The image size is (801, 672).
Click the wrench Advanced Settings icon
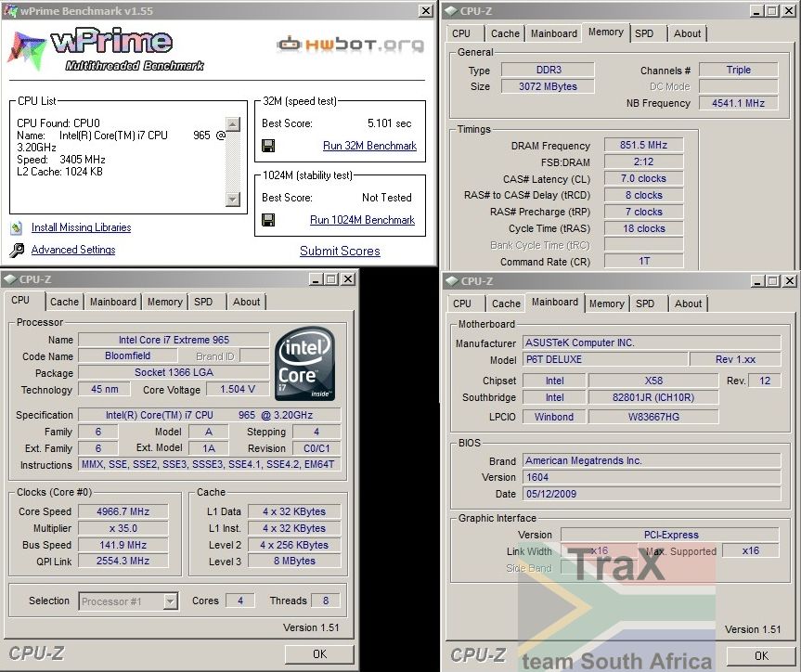pos(17,250)
